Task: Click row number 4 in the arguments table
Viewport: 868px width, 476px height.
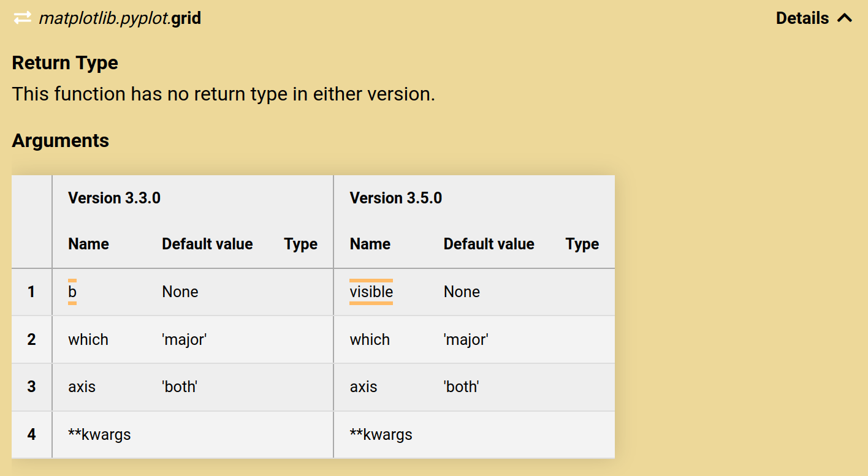Action: coord(31,435)
